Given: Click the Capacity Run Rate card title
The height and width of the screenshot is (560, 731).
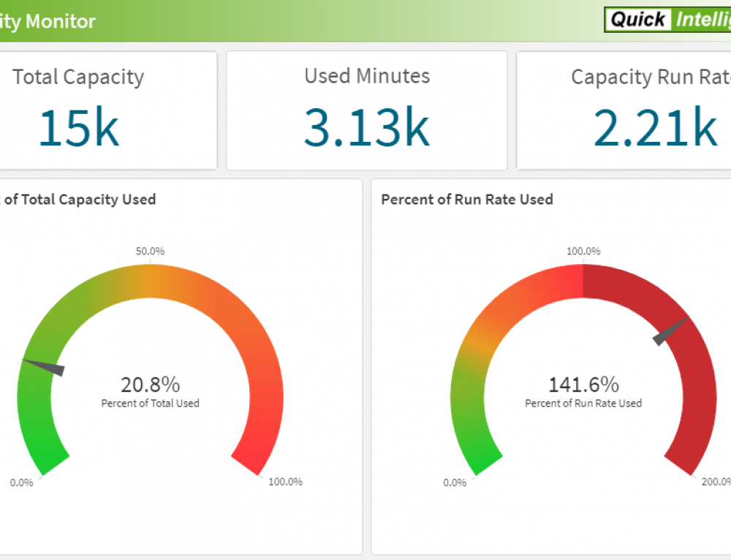Looking at the screenshot, I should point(650,77).
